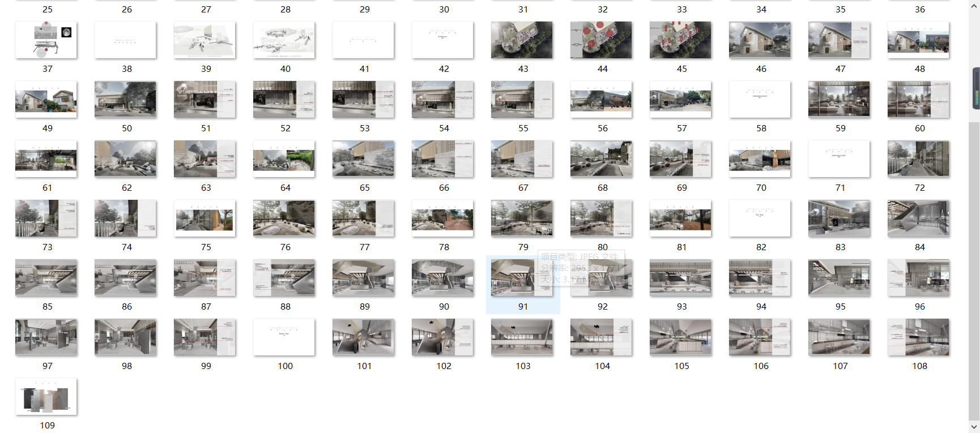980x433 pixels.
Task: Select the garden view thumbnail 76
Action: [x=284, y=218]
